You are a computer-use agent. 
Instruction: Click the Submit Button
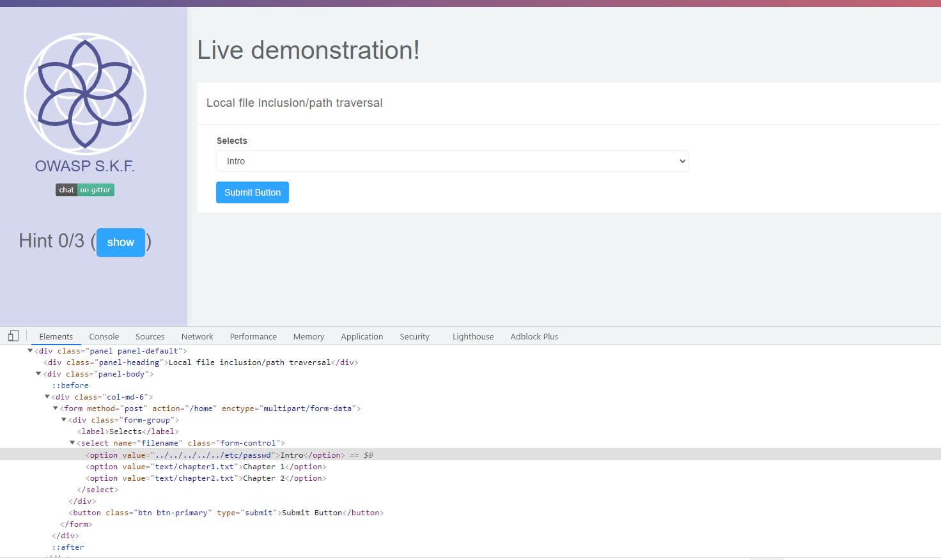pyautogui.click(x=253, y=192)
